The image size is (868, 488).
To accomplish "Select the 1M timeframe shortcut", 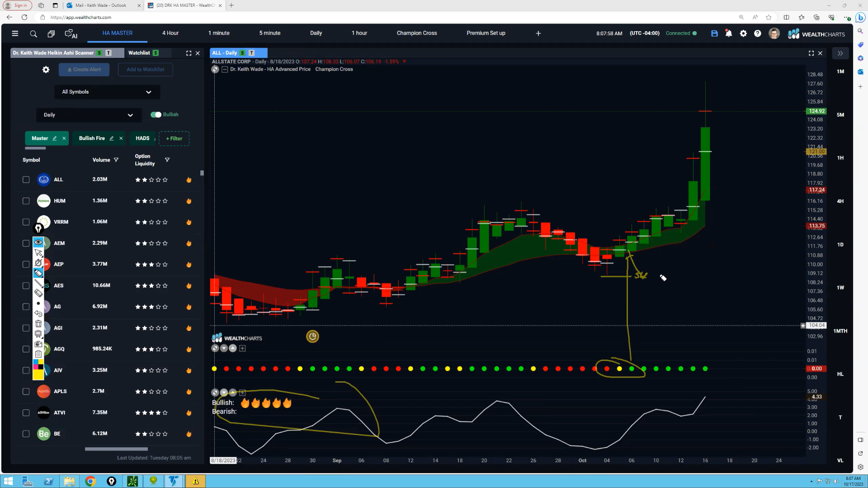I will [840, 71].
